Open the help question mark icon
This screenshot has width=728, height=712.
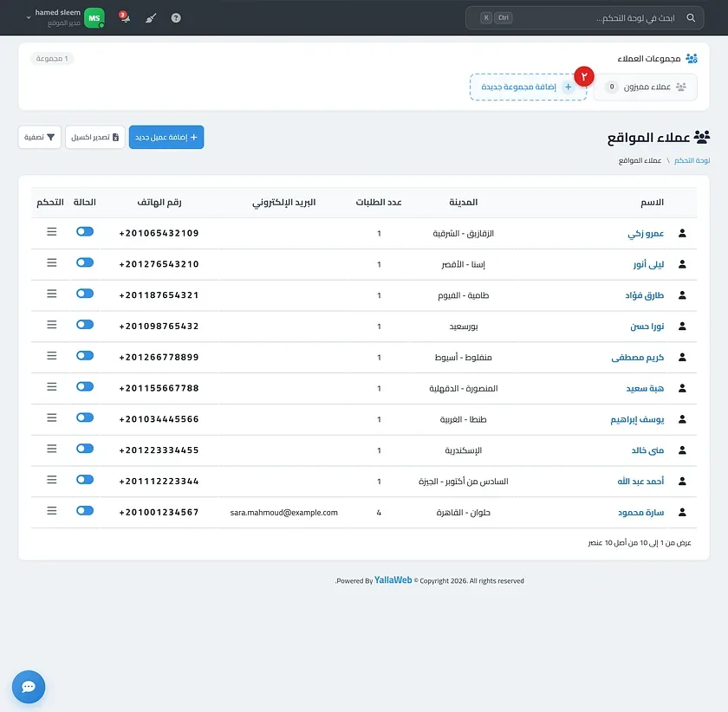[x=176, y=18]
